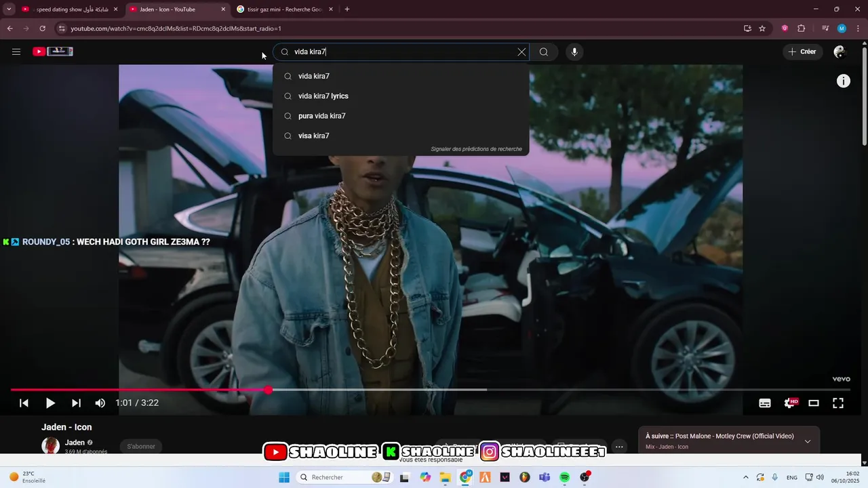Go to the YouTube home logo
Image resolution: width=868 pixels, height=488 pixels.
pyautogui.click(x=53, y=52)
